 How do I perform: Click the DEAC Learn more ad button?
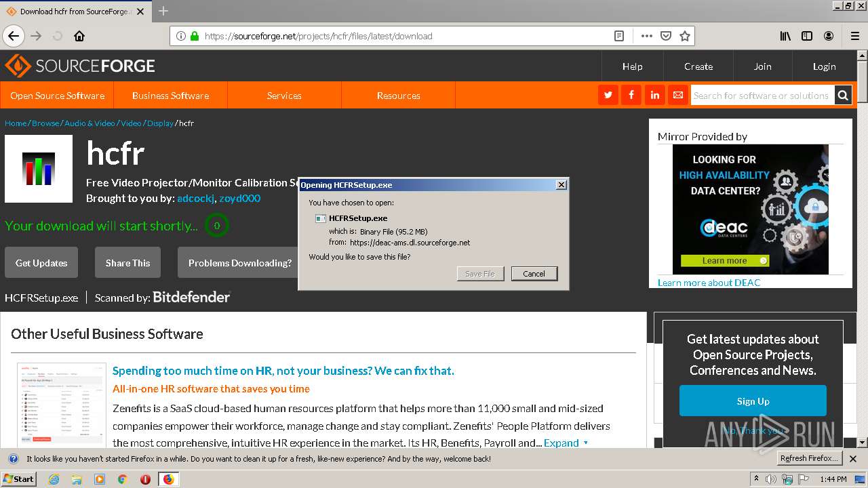click(x=725, y=260)
